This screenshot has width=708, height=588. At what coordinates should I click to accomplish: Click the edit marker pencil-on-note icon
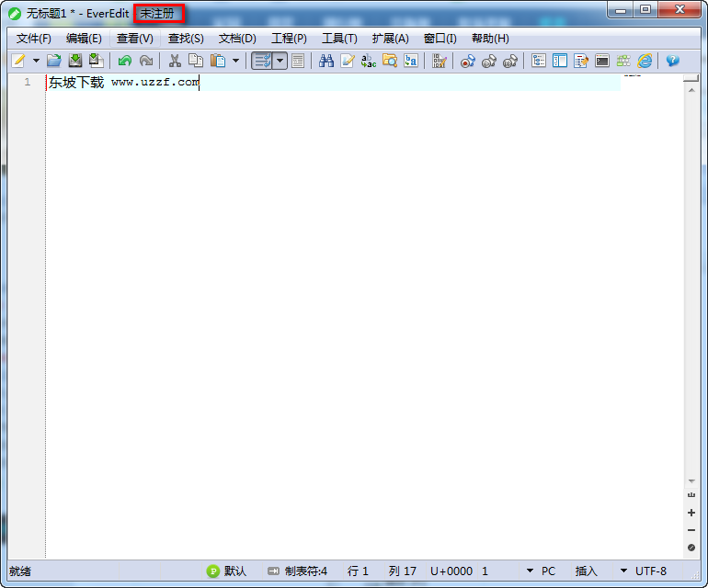pos(348,61)
